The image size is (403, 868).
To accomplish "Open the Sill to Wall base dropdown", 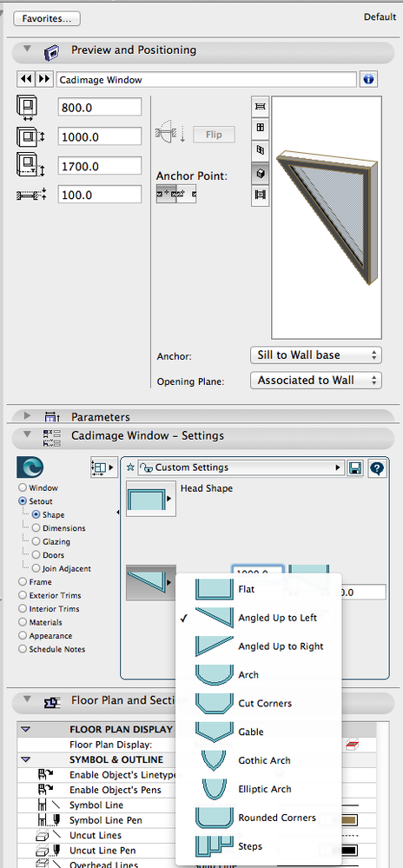I will (316, 354).
